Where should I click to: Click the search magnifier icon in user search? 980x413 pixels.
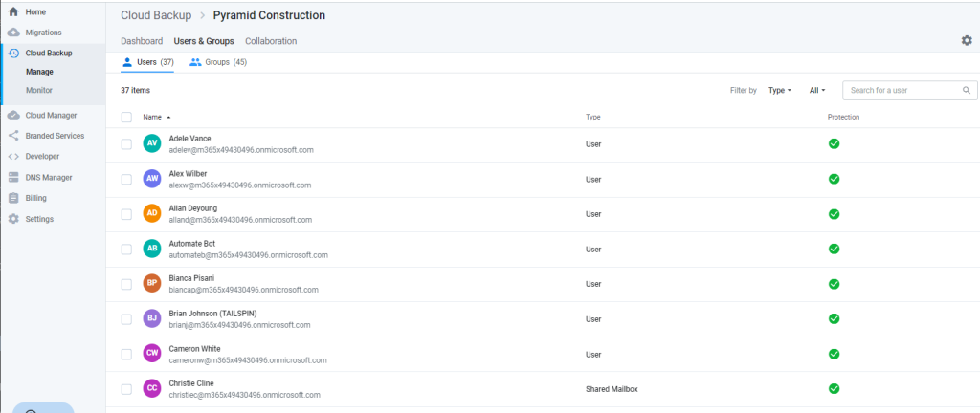coord(967,91)
